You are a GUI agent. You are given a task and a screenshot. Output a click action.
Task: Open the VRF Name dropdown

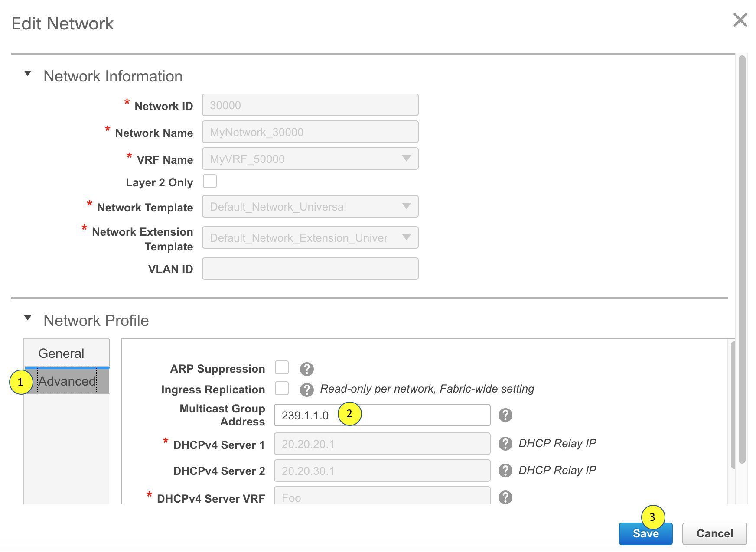tap(406, 159)
